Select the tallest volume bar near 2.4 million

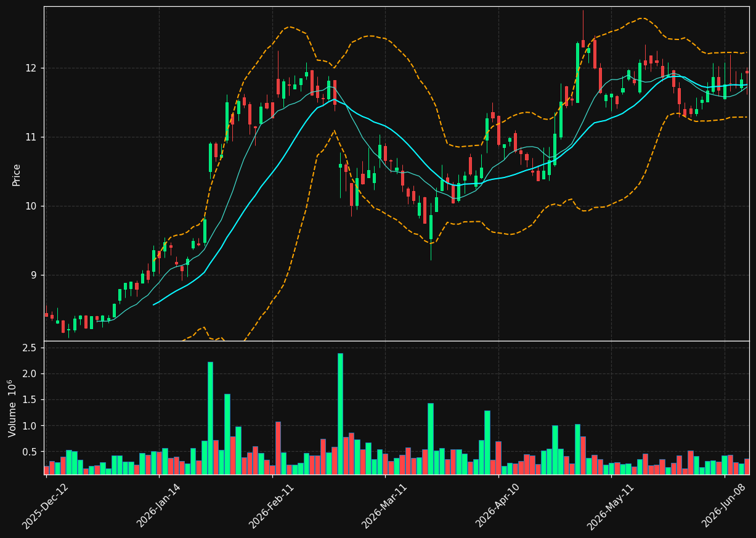(340, 414)
